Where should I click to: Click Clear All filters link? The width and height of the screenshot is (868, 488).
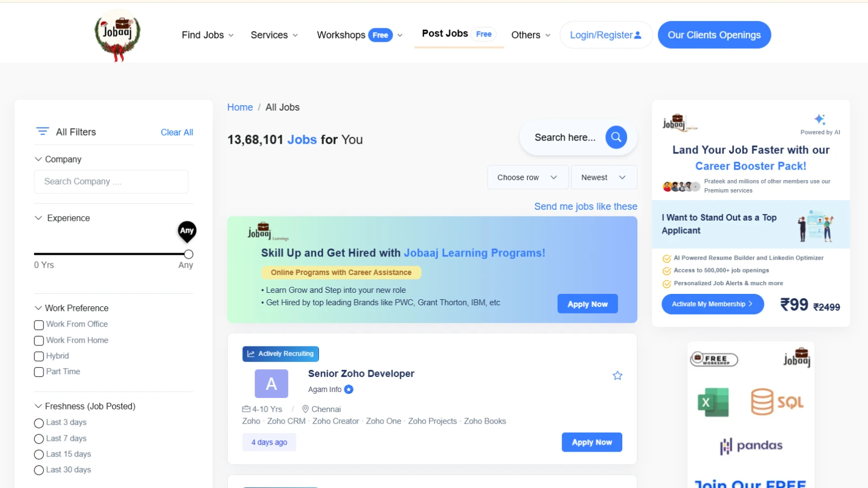point(177,132)
